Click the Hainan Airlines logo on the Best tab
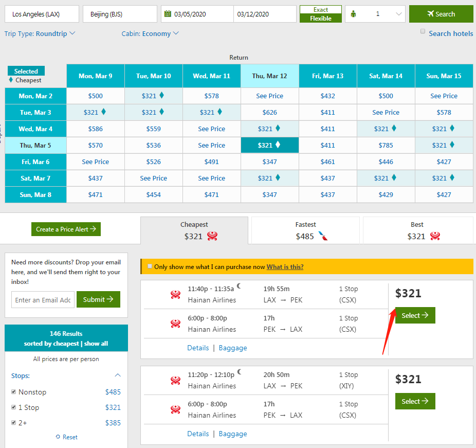Viewport: 476px width, 448px height. point(435,236)
